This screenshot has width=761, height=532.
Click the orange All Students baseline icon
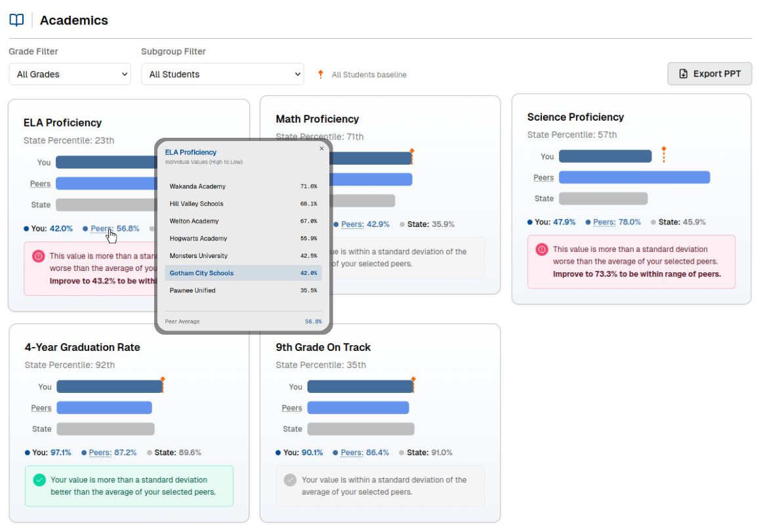point(320,74)
